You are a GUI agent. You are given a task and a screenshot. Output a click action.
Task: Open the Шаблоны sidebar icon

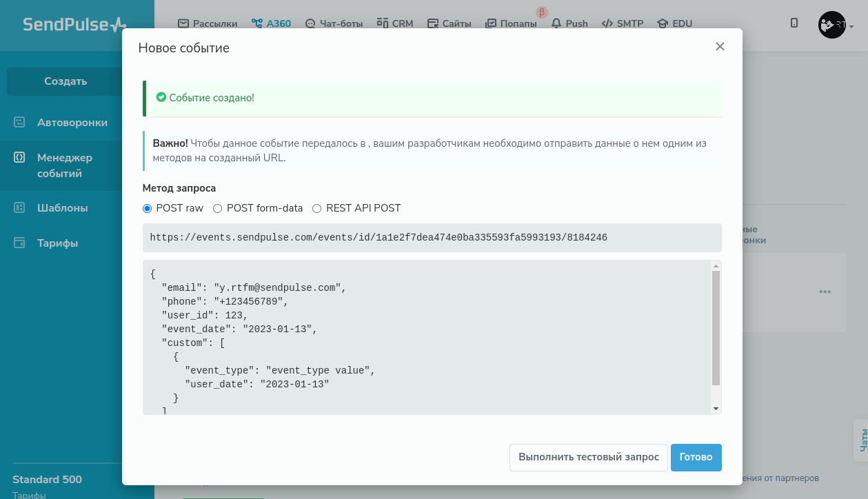(x=19, y=208)
